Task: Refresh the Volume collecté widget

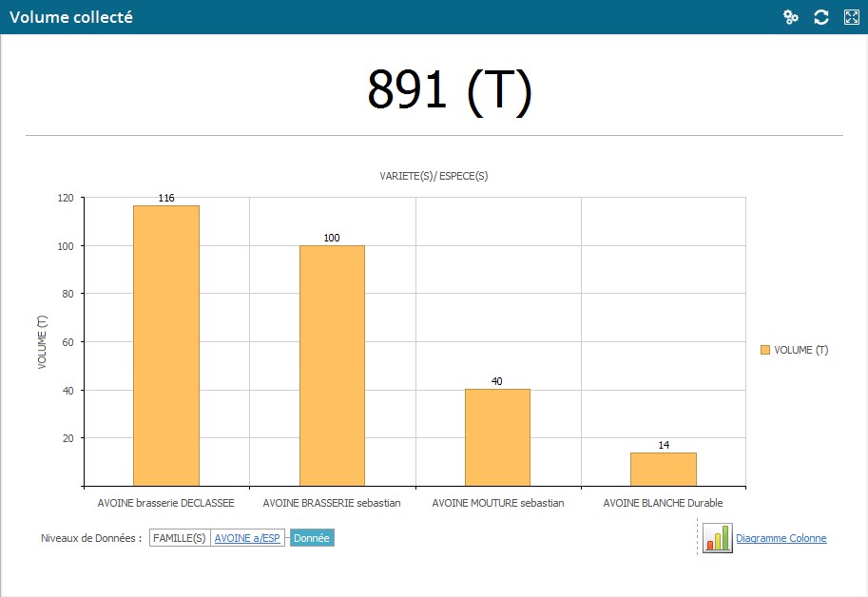Action: click(821, 17)
